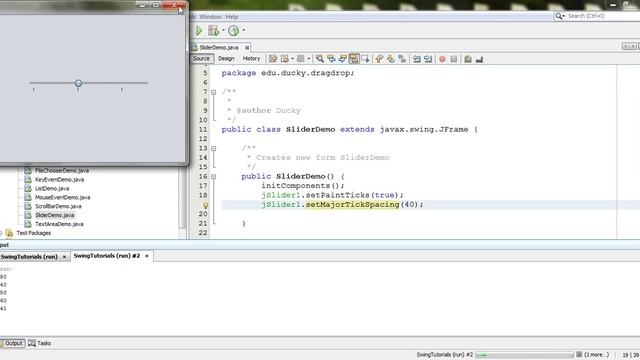Viewport: 640px width, 360px height.
Task: Click the SliderDemo.java tab file icon
Action: coord(195,47)
